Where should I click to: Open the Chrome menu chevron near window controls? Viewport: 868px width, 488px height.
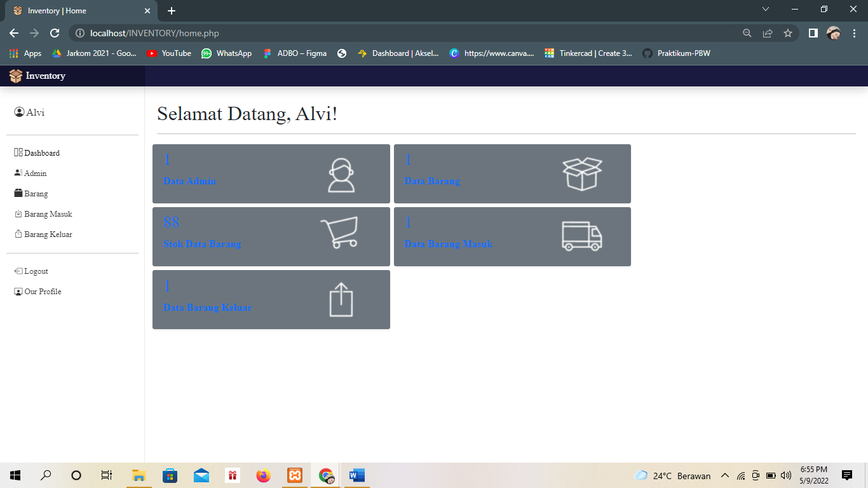click(766, 9)
